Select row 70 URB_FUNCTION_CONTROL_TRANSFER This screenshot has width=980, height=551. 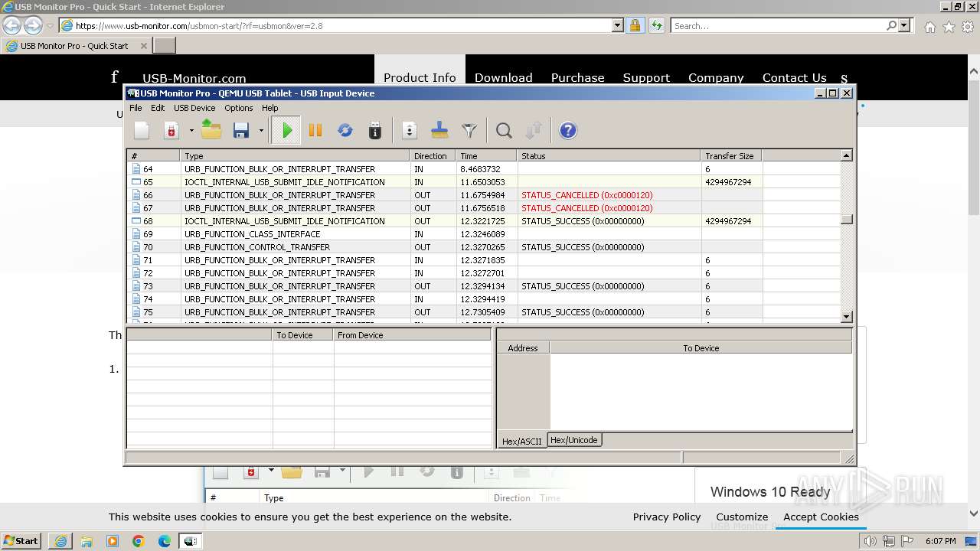484,247
